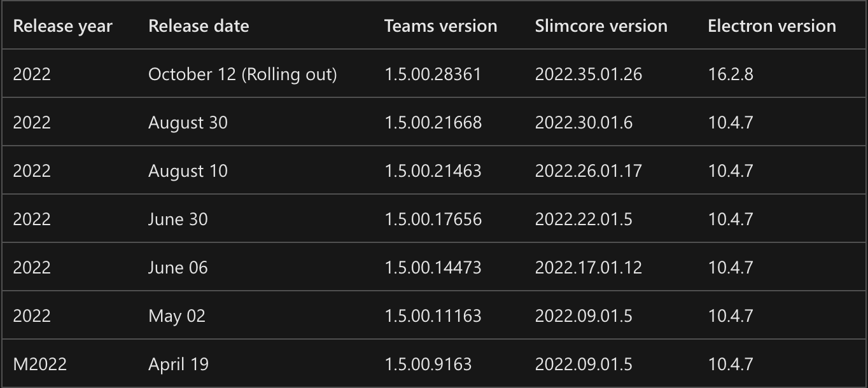Select the May 02 release date
The image size is (868, 388).
pos(177,316)
